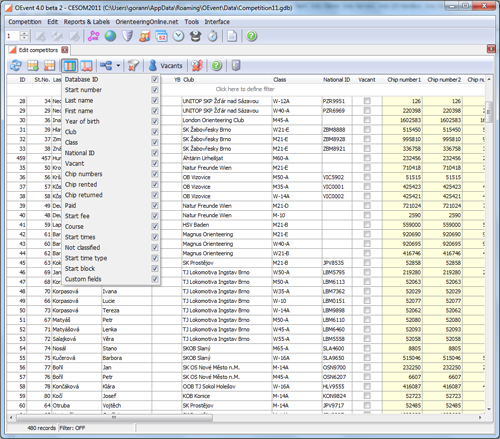Click the horizontal scrollbar thumb
500x439 pixels.
114,417
